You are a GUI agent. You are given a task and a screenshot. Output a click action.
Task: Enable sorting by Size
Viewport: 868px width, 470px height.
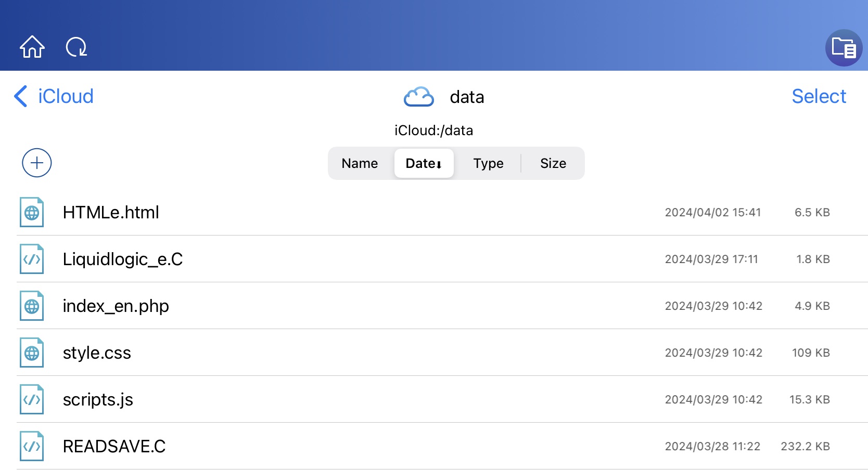[x=553, y=163]
